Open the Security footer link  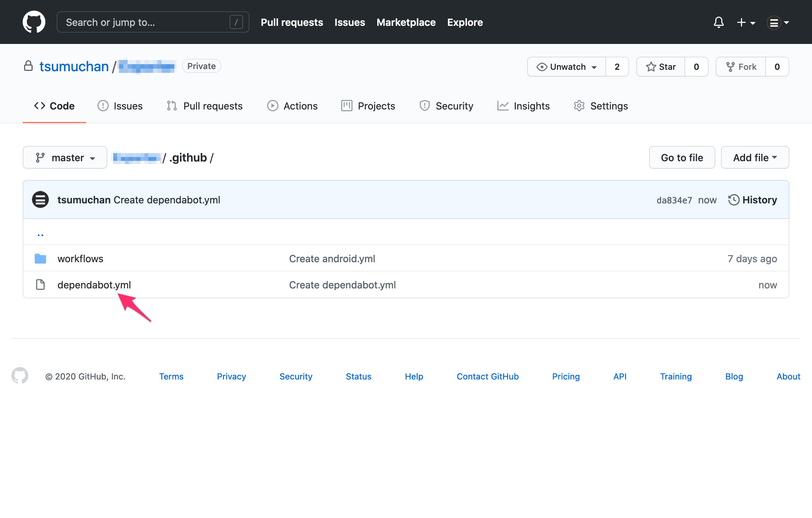pos(296,376)
